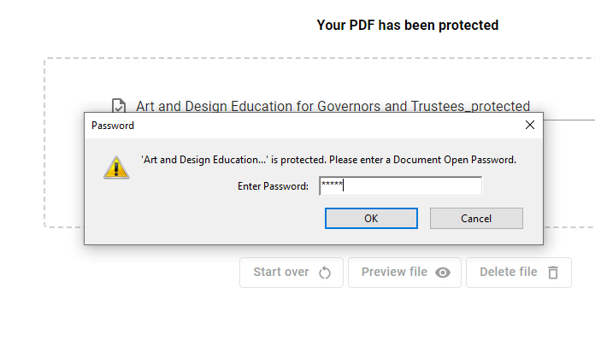595x364 pixels.
Task: Close the Password dialog with X
Action: [530, 126]
